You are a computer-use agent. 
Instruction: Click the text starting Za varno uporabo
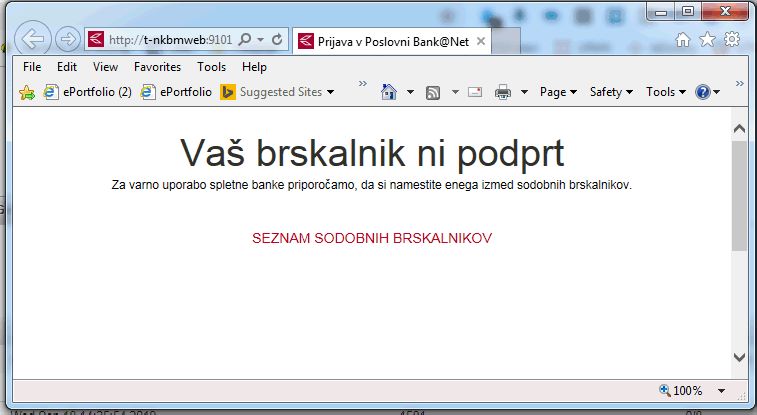[372, 185]
